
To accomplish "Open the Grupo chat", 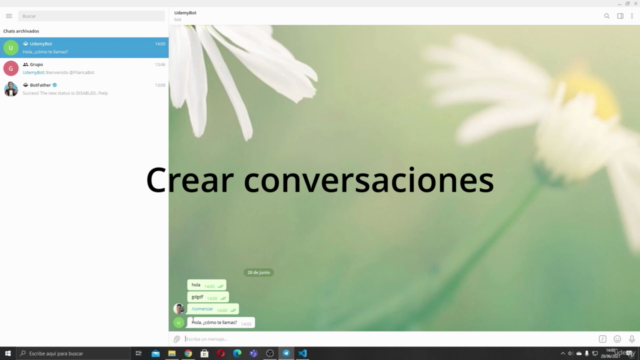I will coord(84,68).
